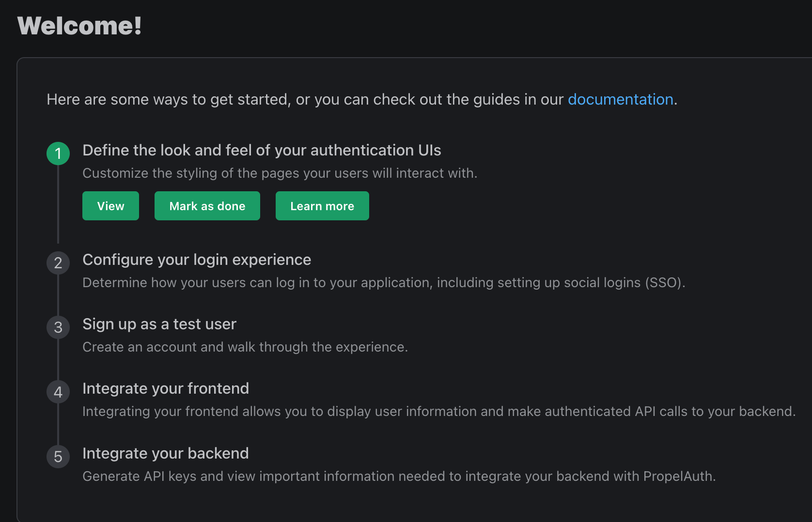Viewport: 812px width, 522px height.
Task: Click 'Generate API keys and view' description
Action: (x=399, y=476)
